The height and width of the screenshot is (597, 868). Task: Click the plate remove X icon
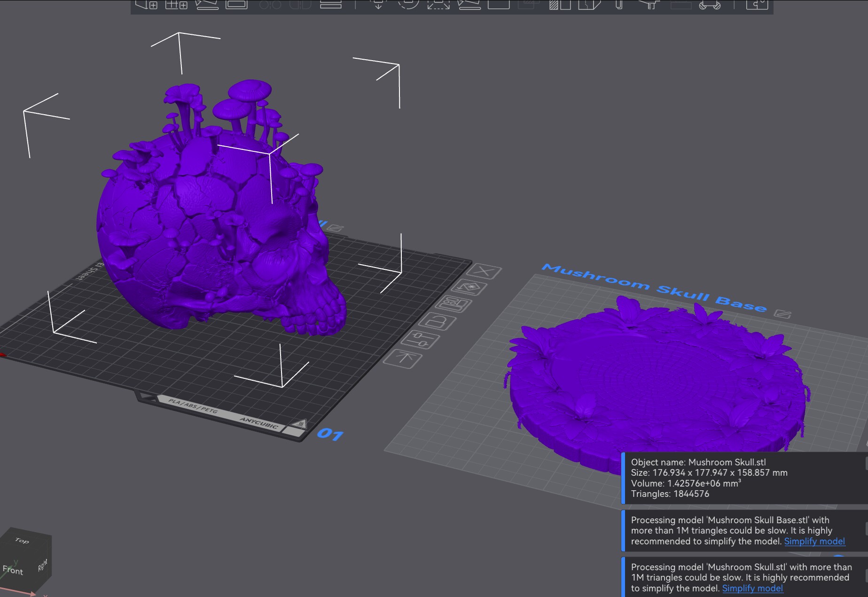pos(485,272)
